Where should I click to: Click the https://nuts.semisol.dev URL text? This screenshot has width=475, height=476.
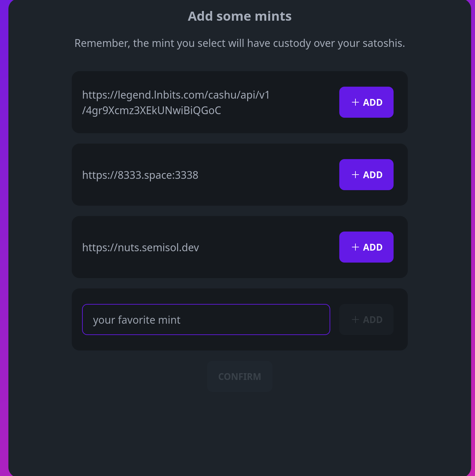click(x=141, y=247)
